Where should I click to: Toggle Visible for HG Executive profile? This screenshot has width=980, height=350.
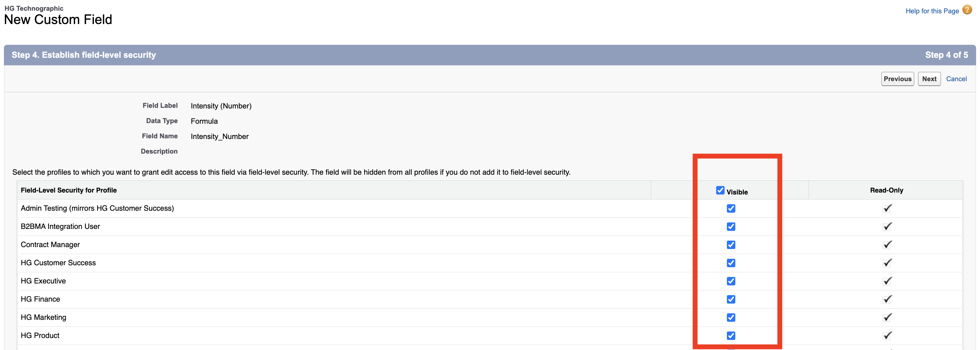pyautogui.click(x=731, y=281)
